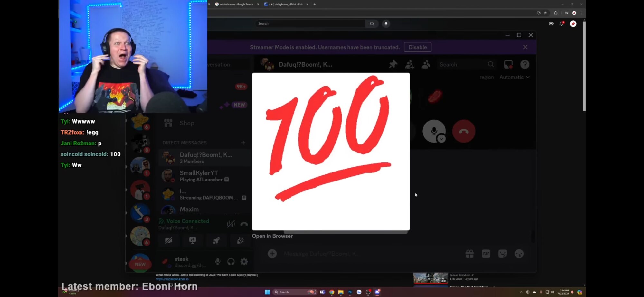Switch to michelin man Google Search tab
This screenshot has width=644, height=297.
236,4
